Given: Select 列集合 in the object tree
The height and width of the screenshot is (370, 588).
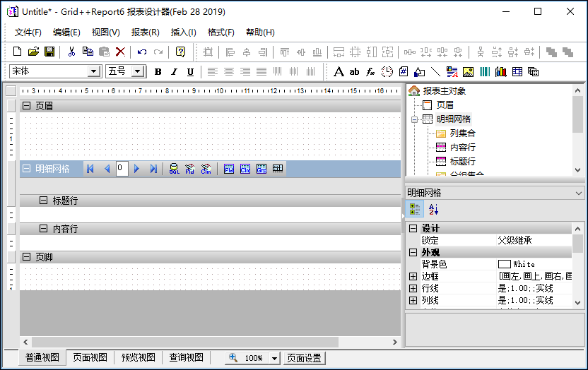Looking at the screenshot, I should click(462, 133).
